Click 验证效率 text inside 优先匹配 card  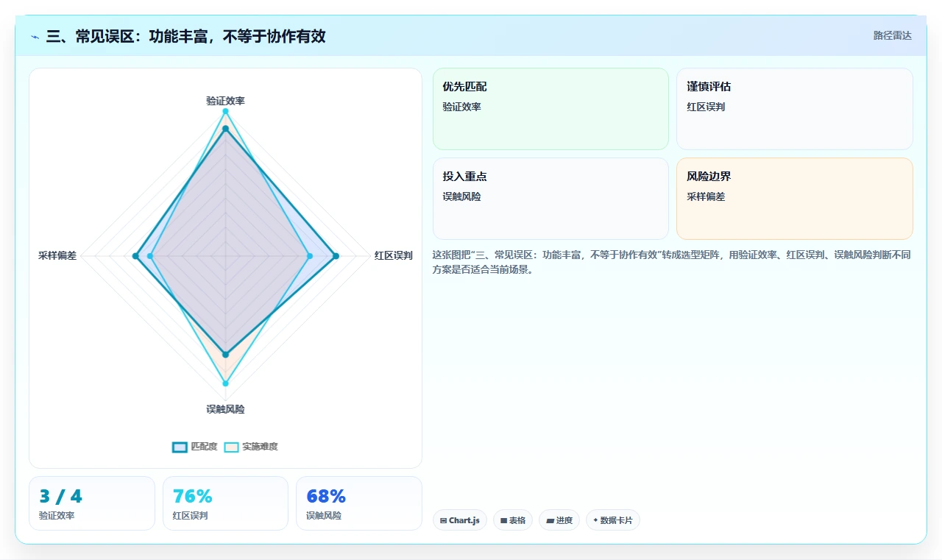pos(461,107)
